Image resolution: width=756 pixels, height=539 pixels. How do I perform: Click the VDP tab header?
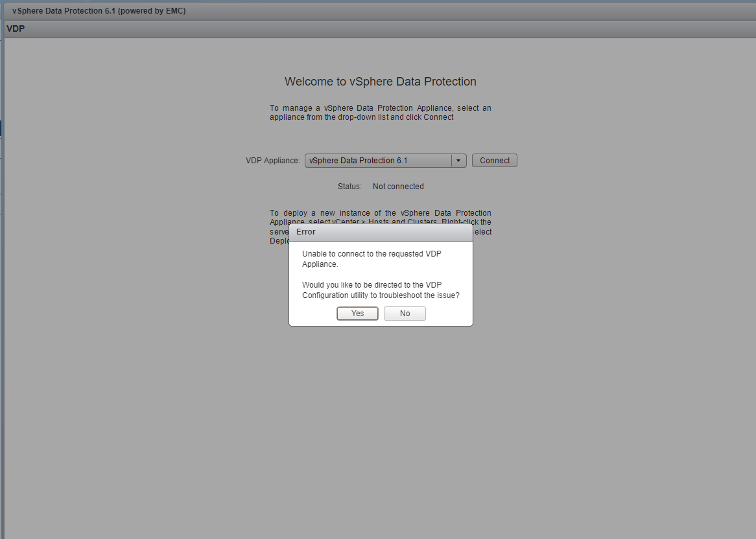click(x=16, y=29)
